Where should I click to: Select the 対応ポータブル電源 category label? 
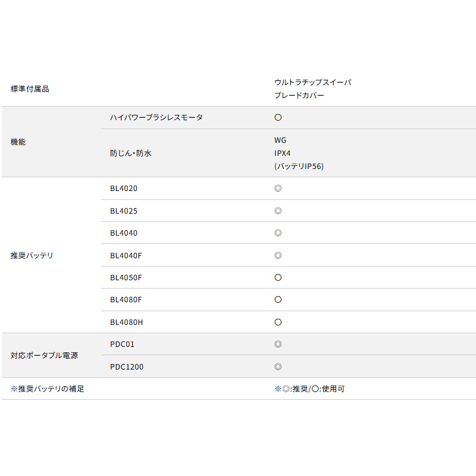44,356
